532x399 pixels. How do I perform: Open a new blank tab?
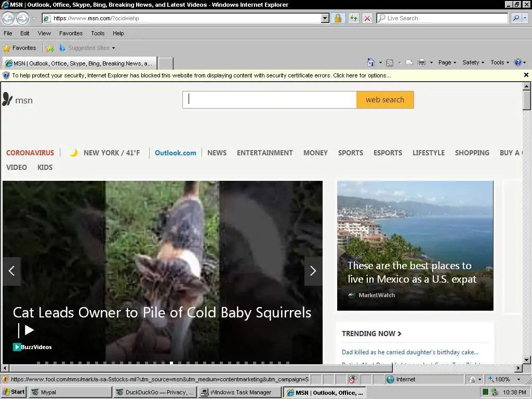[x=166, y=63]
